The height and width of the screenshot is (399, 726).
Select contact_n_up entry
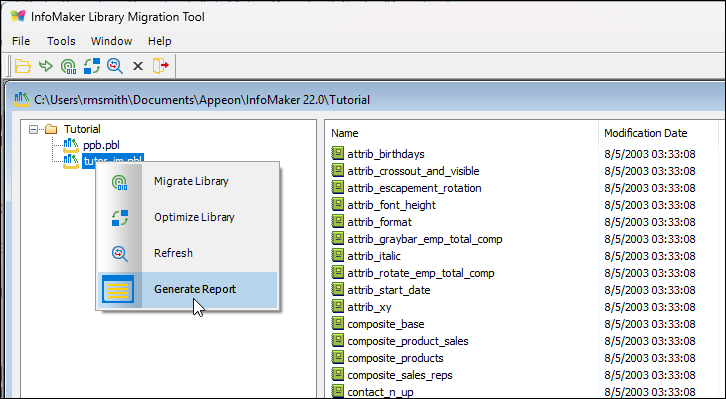380,392
